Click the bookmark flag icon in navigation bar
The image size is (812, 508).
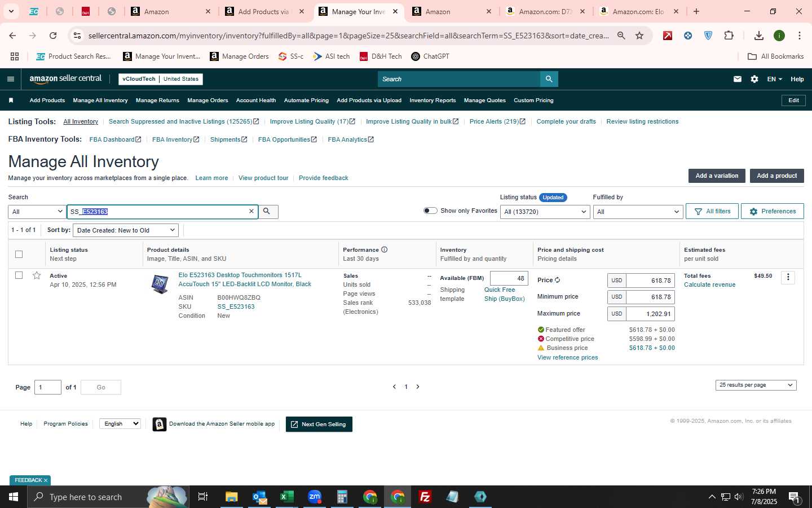click(11, 100)
